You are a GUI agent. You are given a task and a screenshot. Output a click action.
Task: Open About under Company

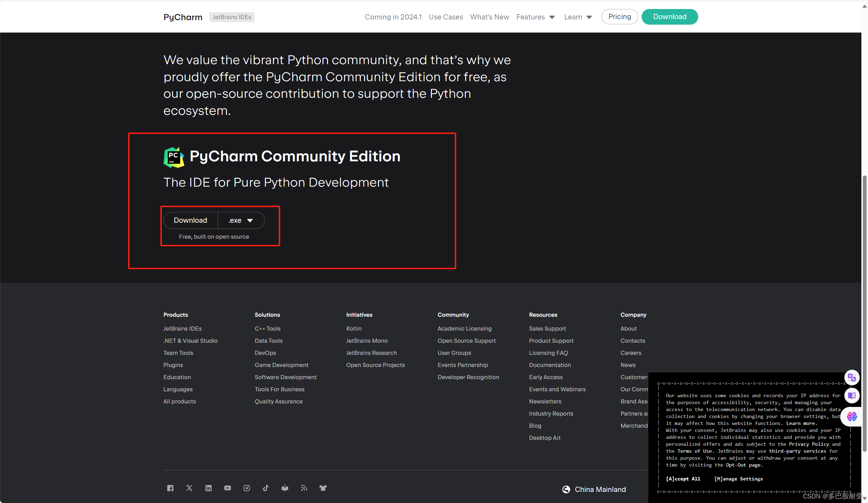[x=628, y=329]
